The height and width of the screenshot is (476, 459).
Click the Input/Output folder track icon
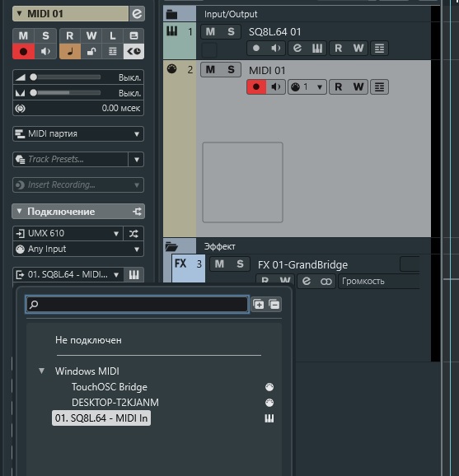171,14
